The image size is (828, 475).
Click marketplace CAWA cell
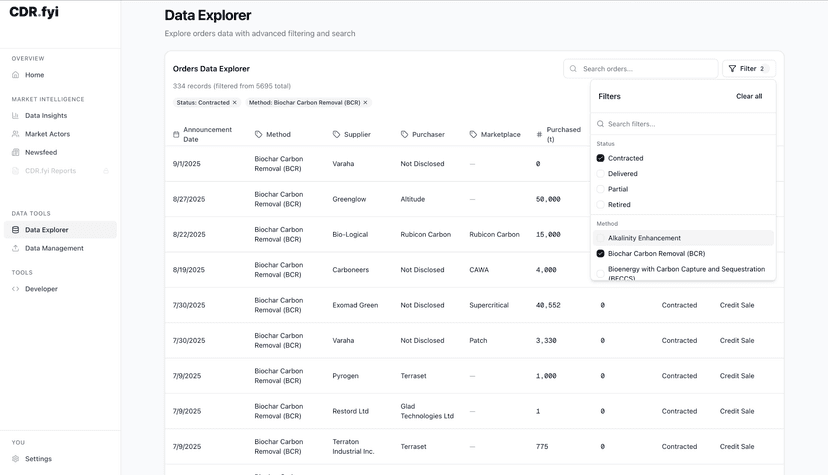pyautogui.click(x=479, y=270)
